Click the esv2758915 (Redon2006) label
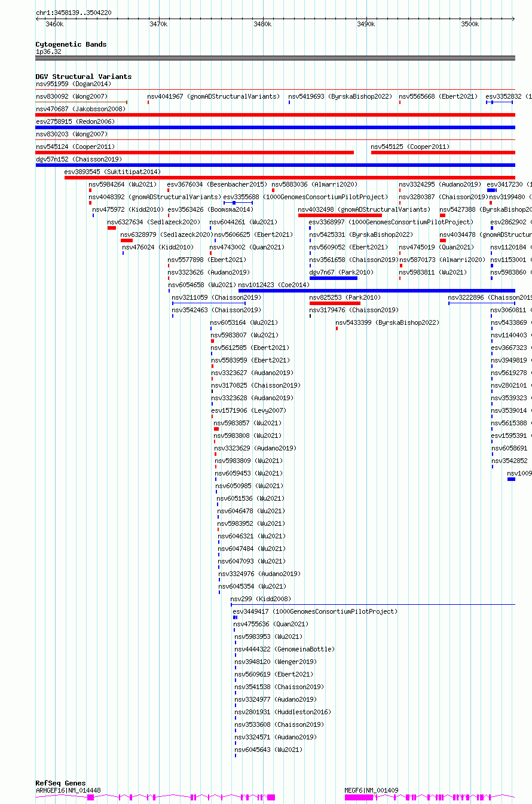Image resolution: width=532 pixels, height=804 pixels. [x=75, y=121]
